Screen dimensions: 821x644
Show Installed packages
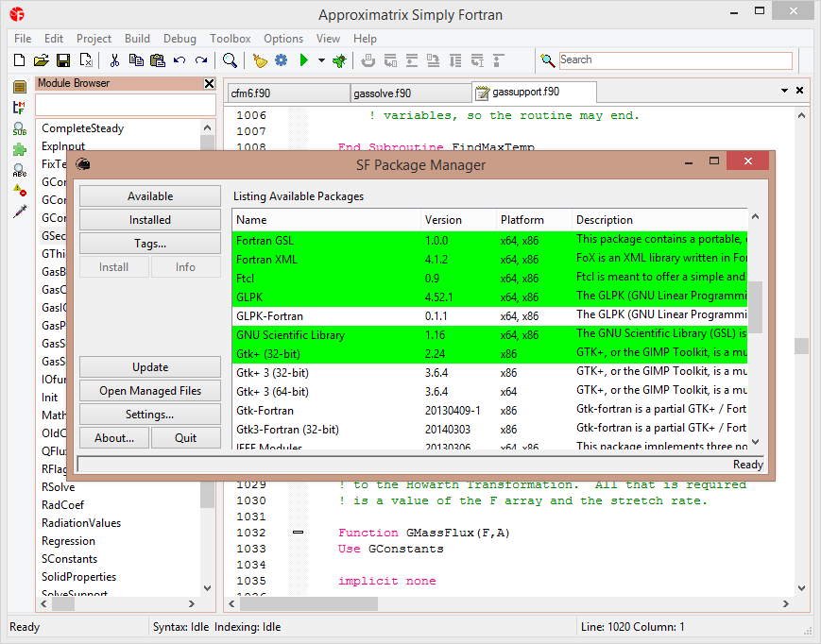tap(150, 220)
